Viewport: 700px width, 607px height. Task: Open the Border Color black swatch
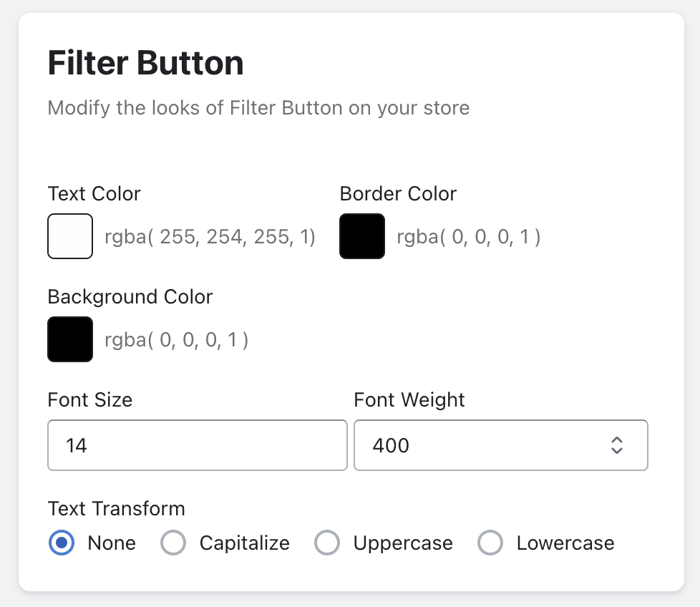tap(362, 236)
